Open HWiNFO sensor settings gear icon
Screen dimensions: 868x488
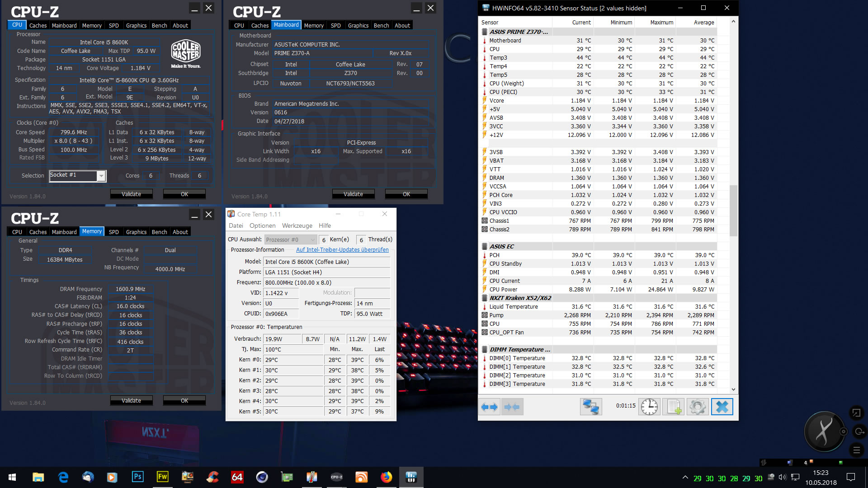coord(697,407)
